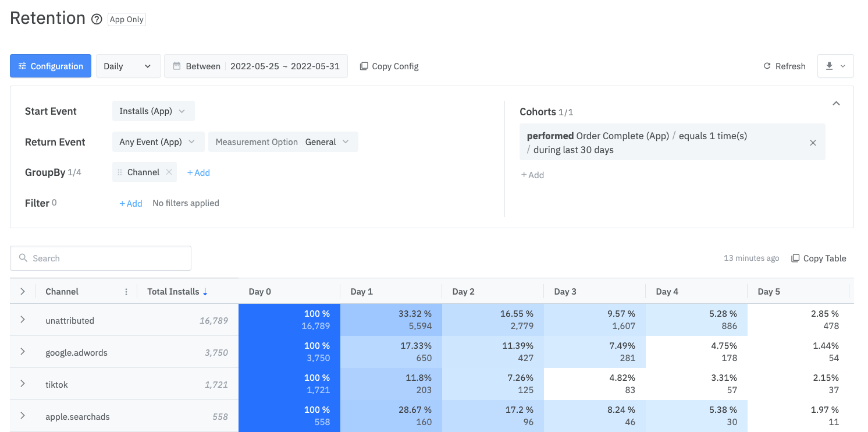Expand the unattributed channel row
The height and width of the screenshot is (432, 868).
23,320
